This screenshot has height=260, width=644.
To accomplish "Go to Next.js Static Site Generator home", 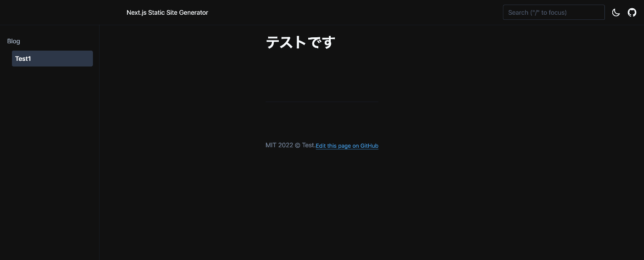I will 167,12.
